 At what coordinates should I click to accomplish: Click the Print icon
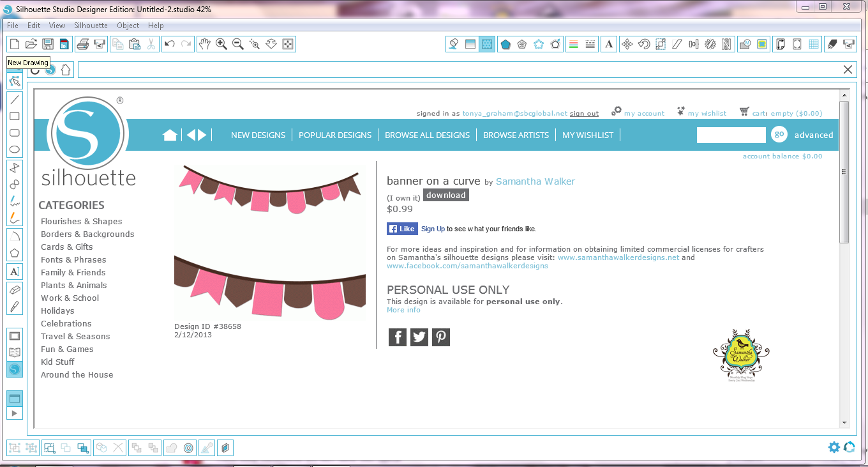click(x=82, y=44)
